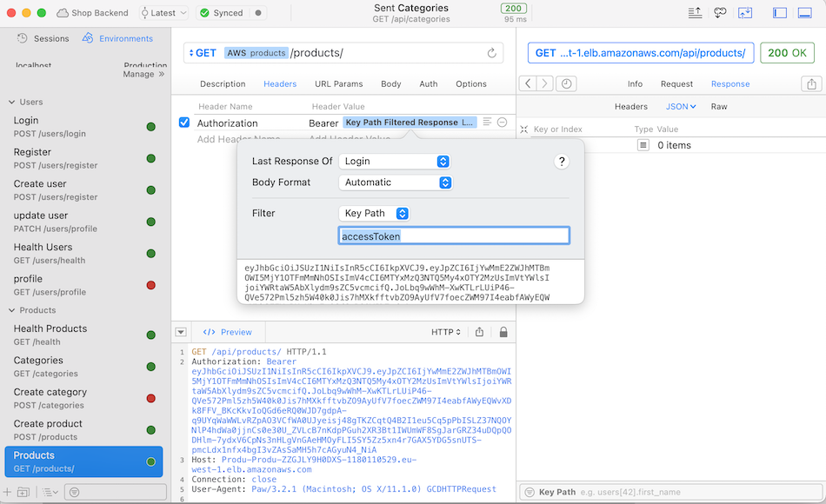The image size is (826, 504).
Task: Click the items list type icon
Action: click(643, 145)
